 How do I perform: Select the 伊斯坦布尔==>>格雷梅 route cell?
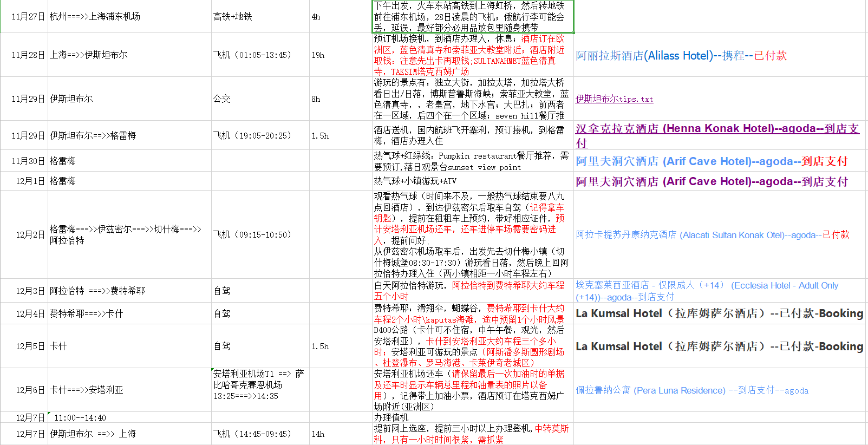[x=130, y=136]
